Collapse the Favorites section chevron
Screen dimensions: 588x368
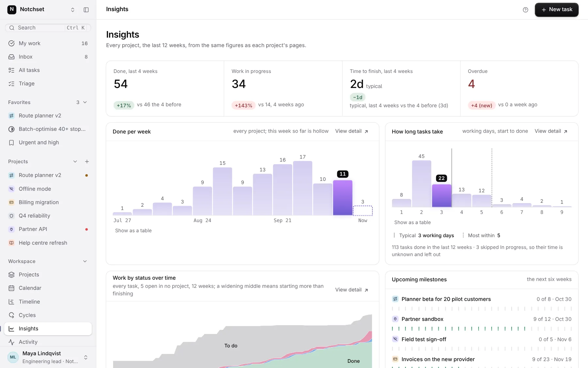85,102
